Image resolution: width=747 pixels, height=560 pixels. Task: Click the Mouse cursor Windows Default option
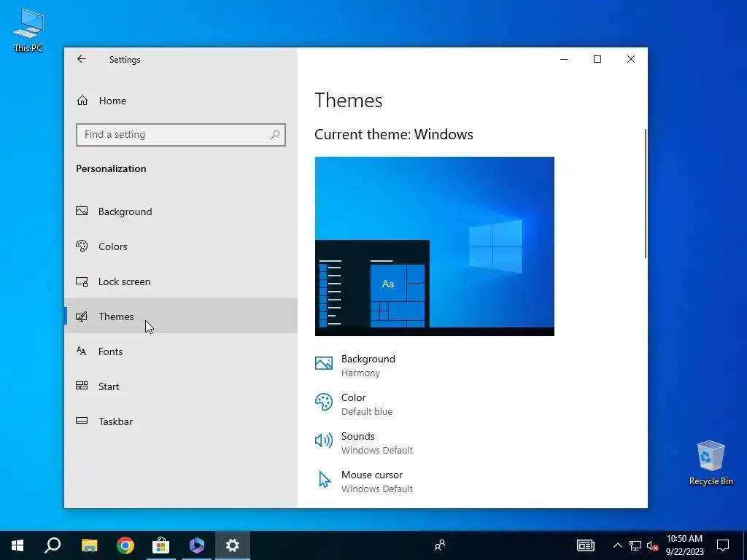tap(364, 481)
